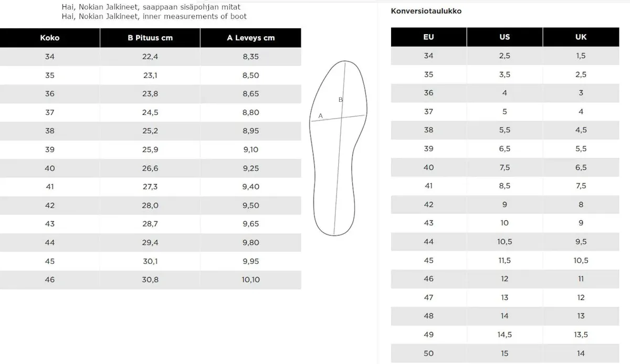
Task: Click US size 14,5 cell
Action: click(505, 335)
